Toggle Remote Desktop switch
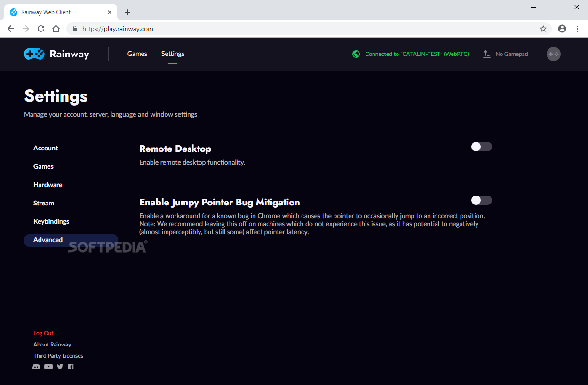 481,147
